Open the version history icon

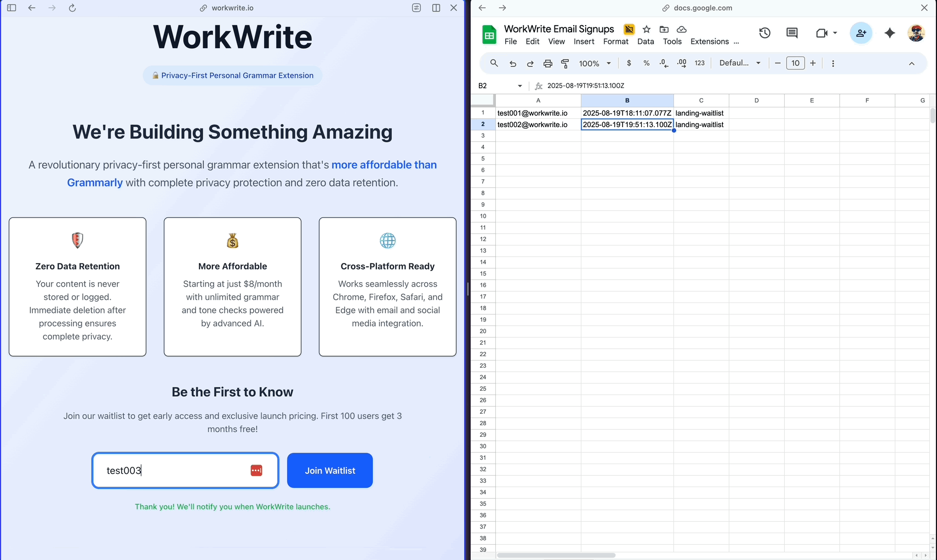(764, 33)
